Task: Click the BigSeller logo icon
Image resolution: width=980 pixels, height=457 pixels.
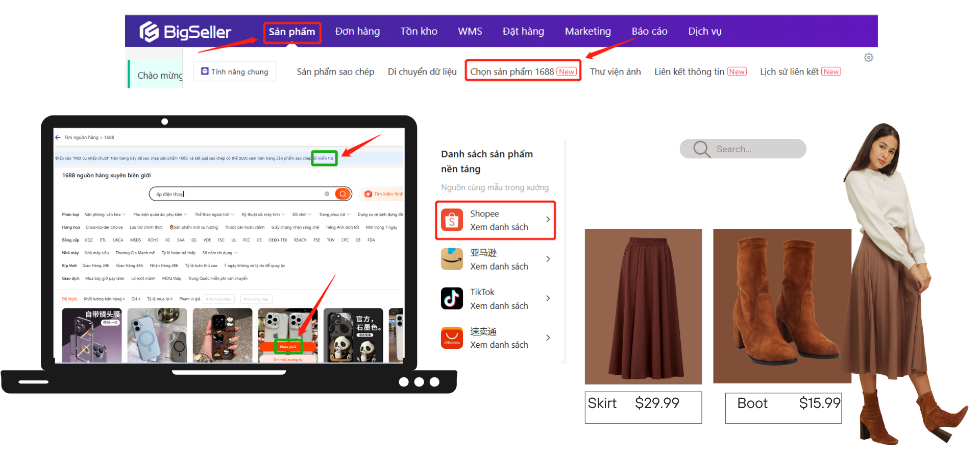Action: pyautogui.click(x=149, y=32)
